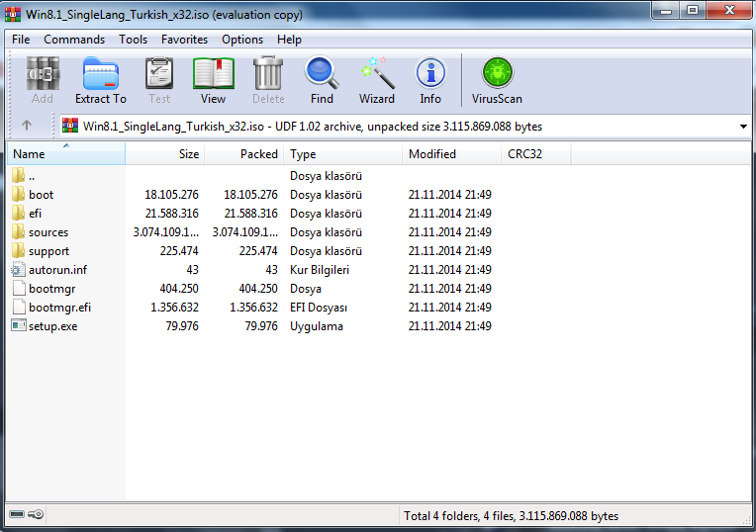Screen dimensions: 756x532
Task: Sort by the Modified column header
Action: coord(452,153)
